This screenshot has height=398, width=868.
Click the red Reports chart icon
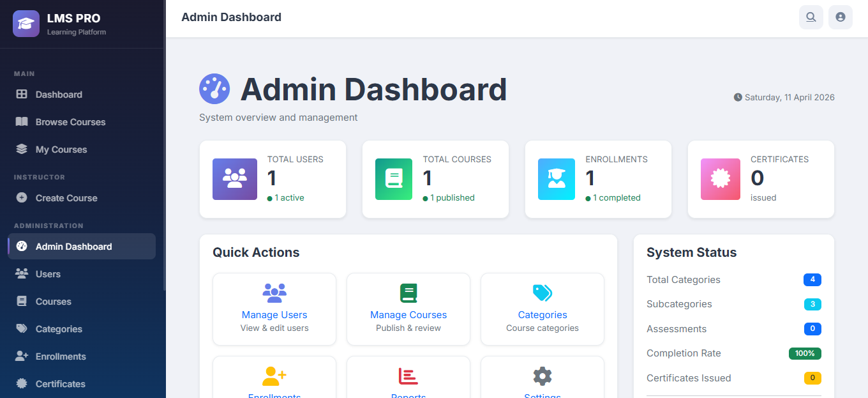point(408,376)
